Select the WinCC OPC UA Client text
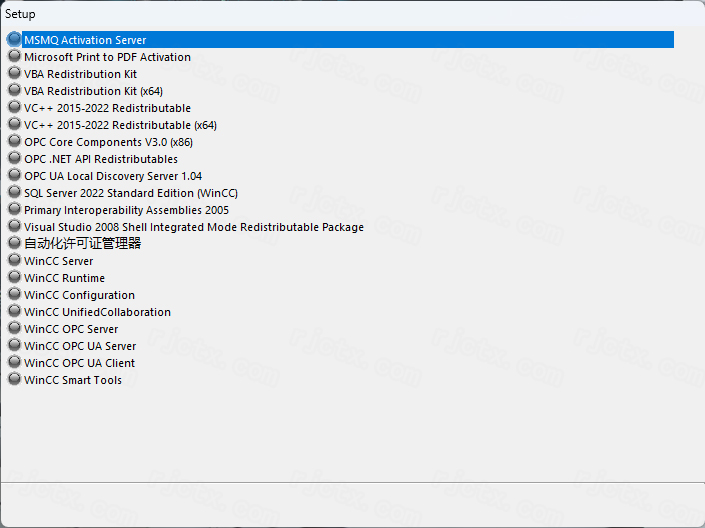 coord(80,363)
